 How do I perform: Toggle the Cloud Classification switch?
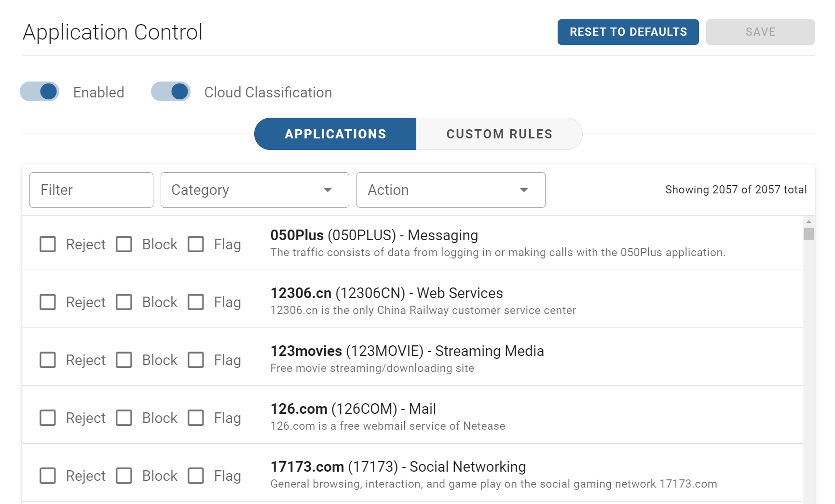pyautogui.click(x=171, y=92)
